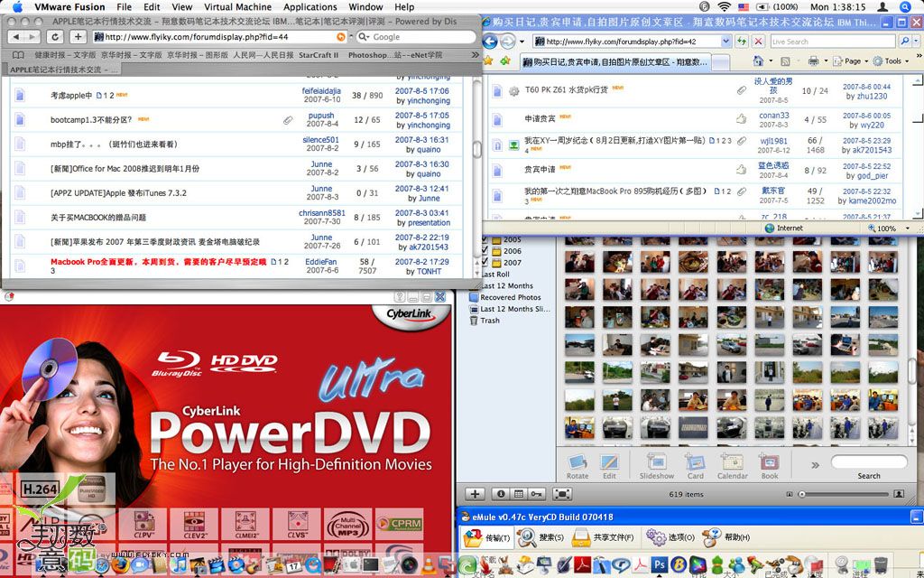Add a bookmark in Safari
This screenshot has width=924, height=578.
tap(78, 36)
